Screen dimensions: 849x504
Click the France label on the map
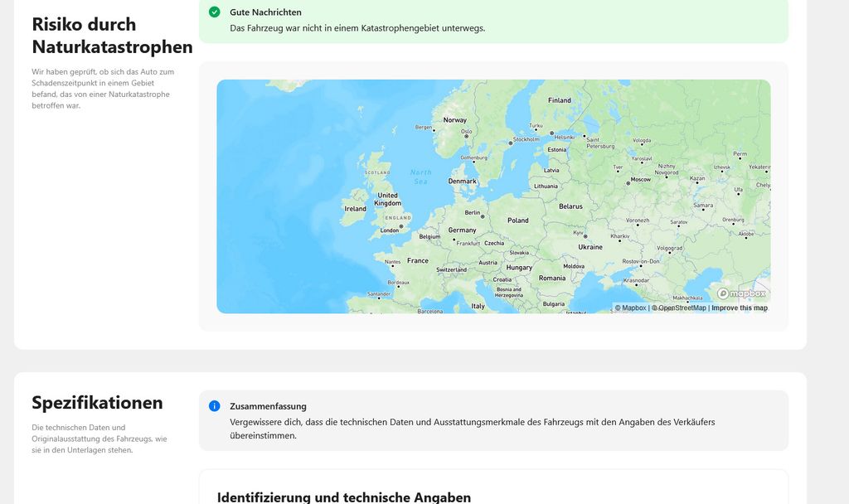point(418,260)
